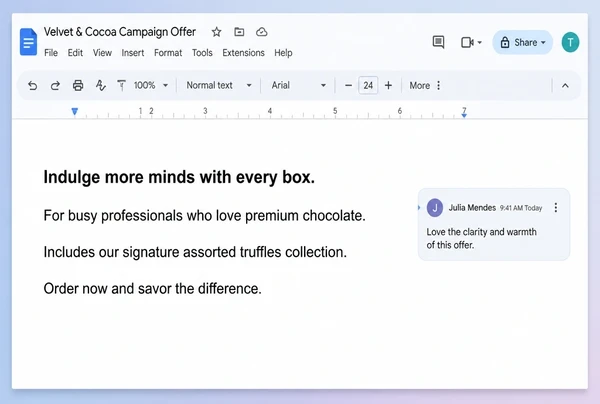Viewport: 600px width, 404px height.
Task: Move document using the folder icon
Action: [x=239, y=32]
